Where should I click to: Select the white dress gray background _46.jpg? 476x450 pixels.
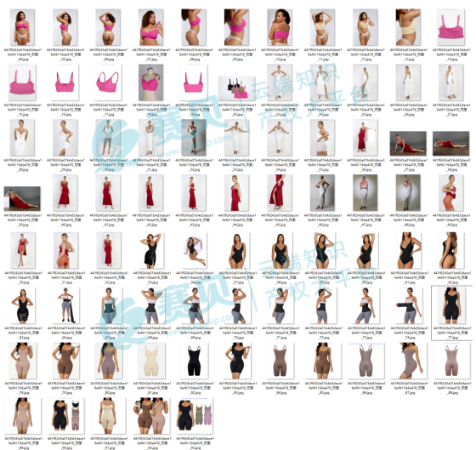point(322,193)
